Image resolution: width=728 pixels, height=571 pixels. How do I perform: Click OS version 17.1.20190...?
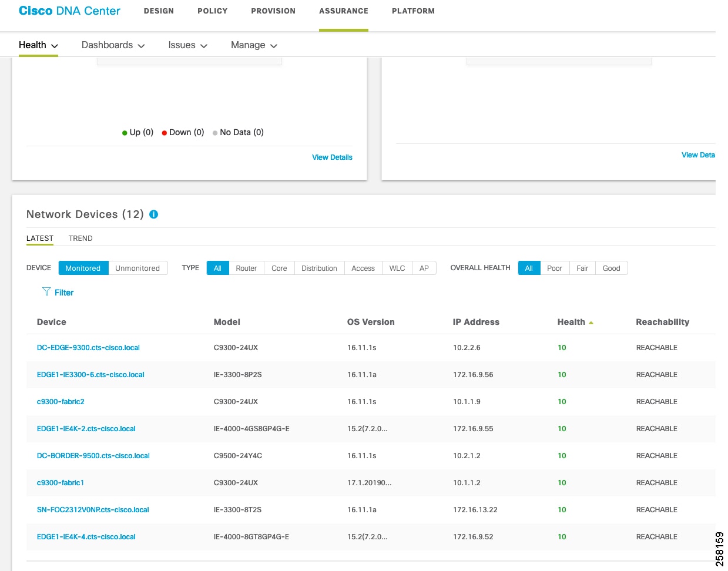(369, 483)
